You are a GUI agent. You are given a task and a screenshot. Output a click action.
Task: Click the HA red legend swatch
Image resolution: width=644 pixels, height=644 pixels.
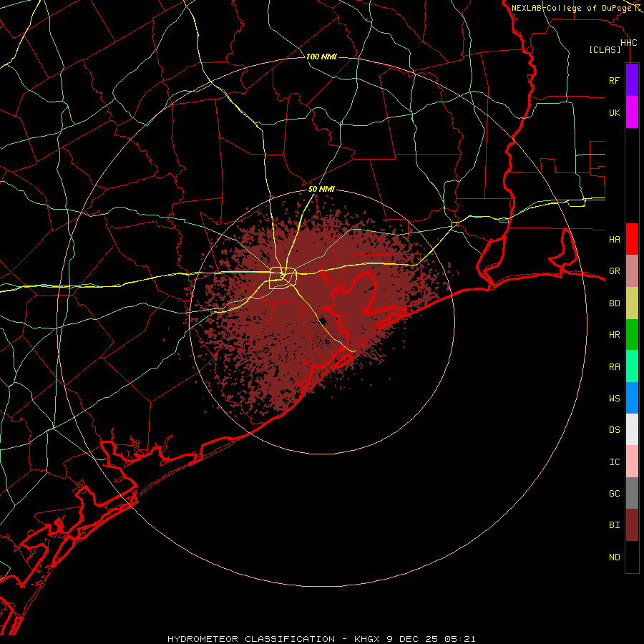coord(632,239)
